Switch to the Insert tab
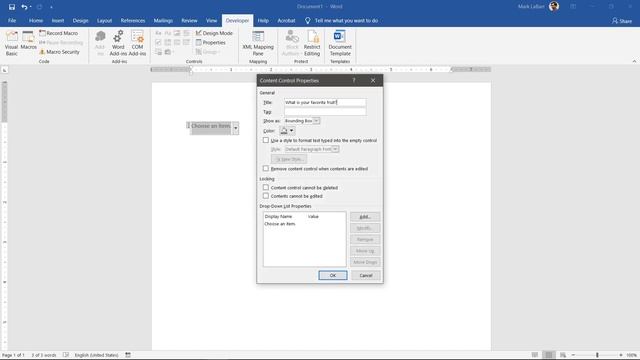The image size is (640, 360). click(58, 20)
